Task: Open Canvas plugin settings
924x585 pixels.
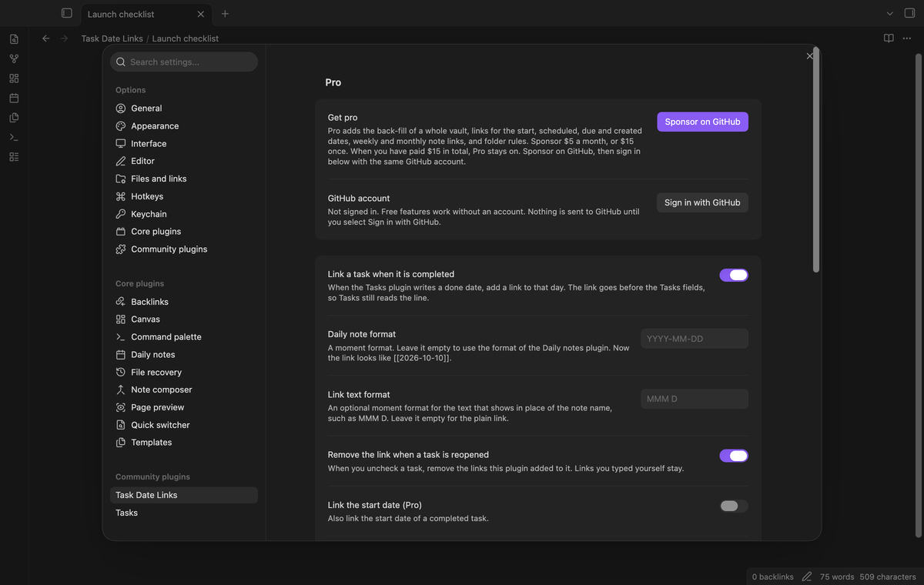Action: pos(184,319)
